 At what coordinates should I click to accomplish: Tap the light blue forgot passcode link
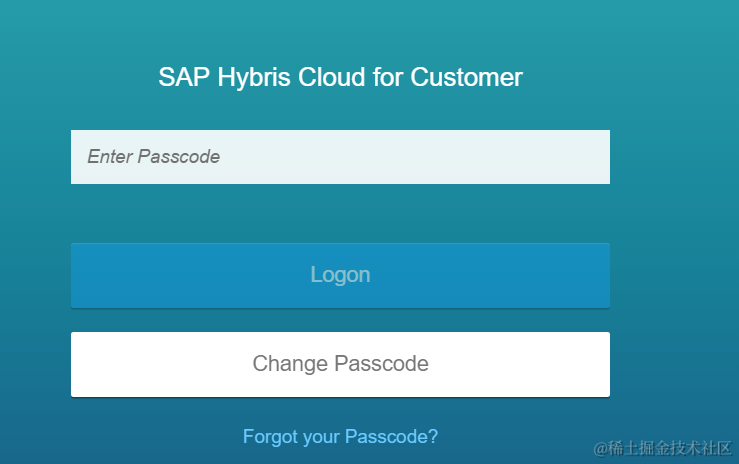click(340, 437)
